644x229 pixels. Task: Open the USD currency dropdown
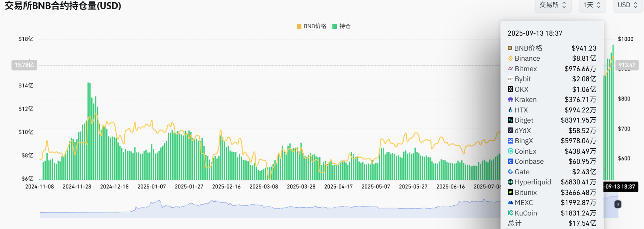[627, 5]
